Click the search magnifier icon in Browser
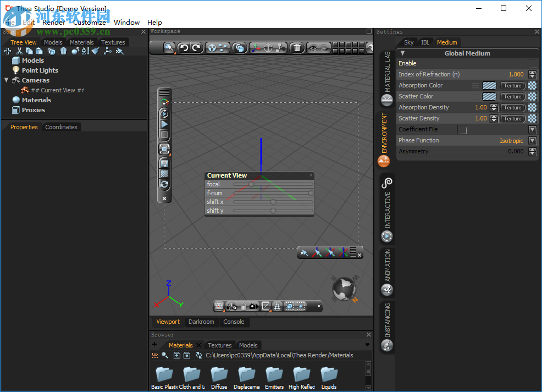542x392 pixels. pos(165,355)
